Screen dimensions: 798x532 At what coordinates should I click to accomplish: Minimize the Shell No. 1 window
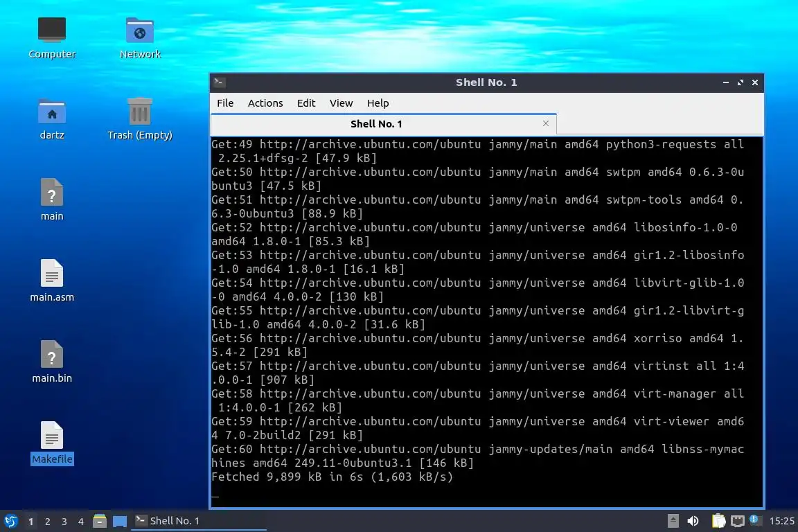click(726, 82)
